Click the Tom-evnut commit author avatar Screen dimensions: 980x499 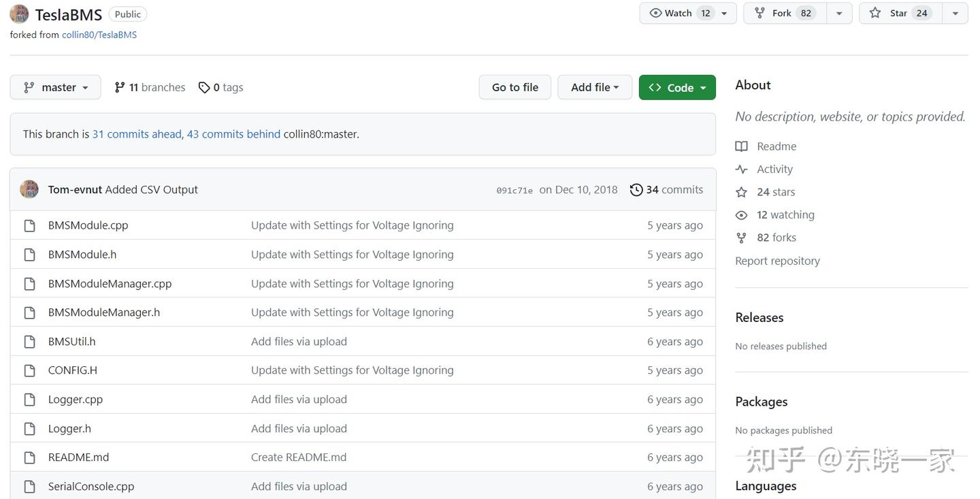tap(29, 189)
